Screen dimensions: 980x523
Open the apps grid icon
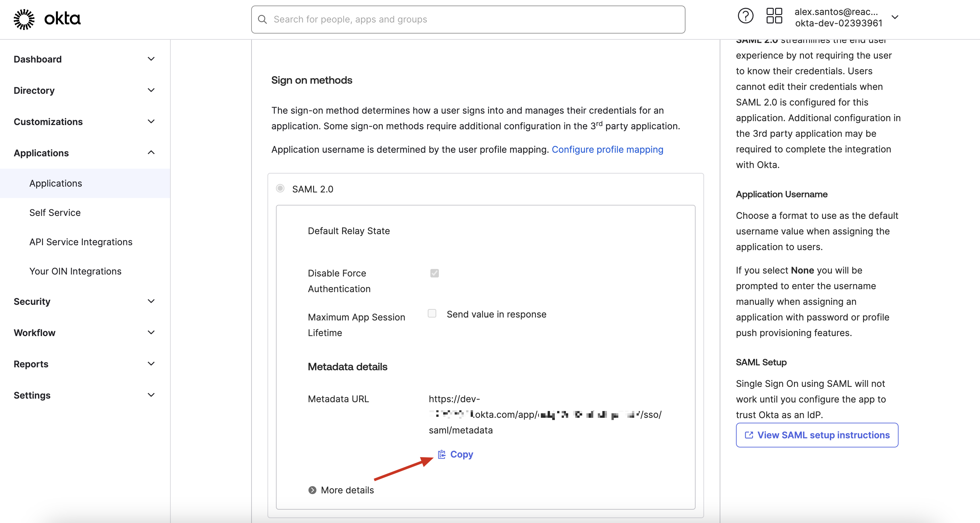(774, 16)
